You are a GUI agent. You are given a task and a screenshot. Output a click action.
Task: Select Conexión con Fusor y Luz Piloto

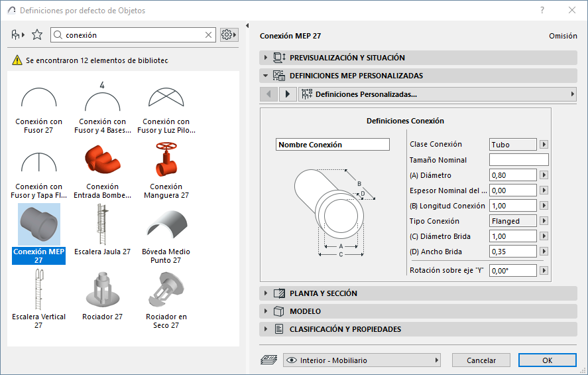(166, 110)
